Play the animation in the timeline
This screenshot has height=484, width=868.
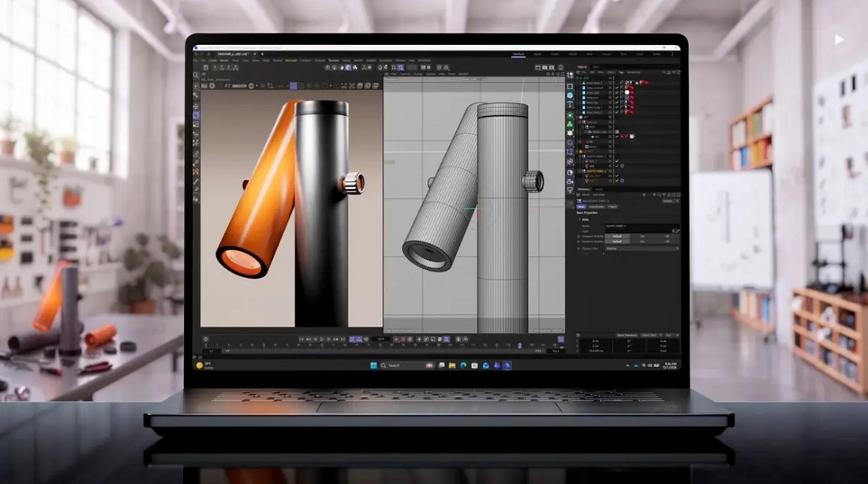tap(322, 339)
